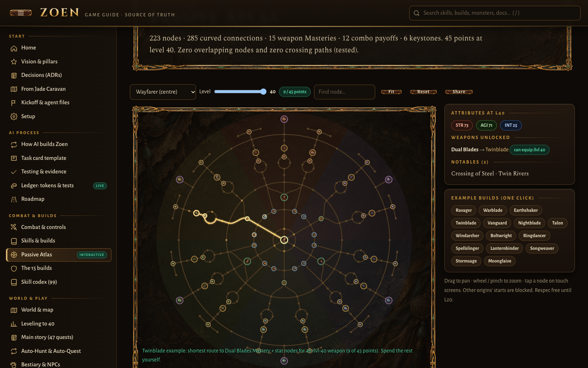The image size is (588, 368).
Task: Click the Level slider handle
Action: click(263, 92)
